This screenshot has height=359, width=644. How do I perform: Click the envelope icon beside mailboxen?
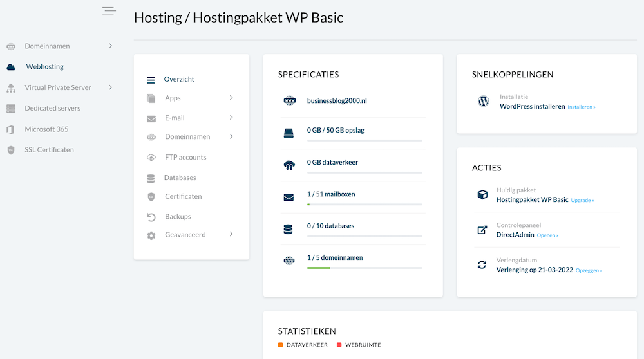[x=289, y=198]
